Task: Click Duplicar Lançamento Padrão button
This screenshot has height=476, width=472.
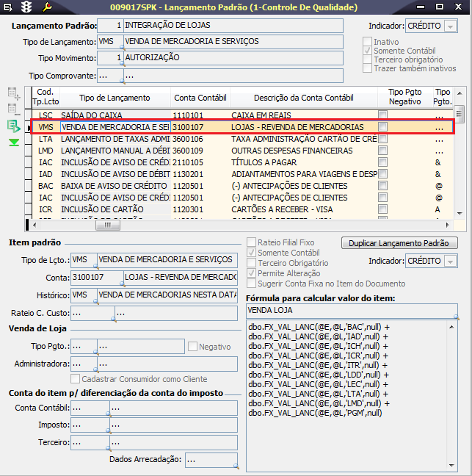Action: (x=399, y=243)
